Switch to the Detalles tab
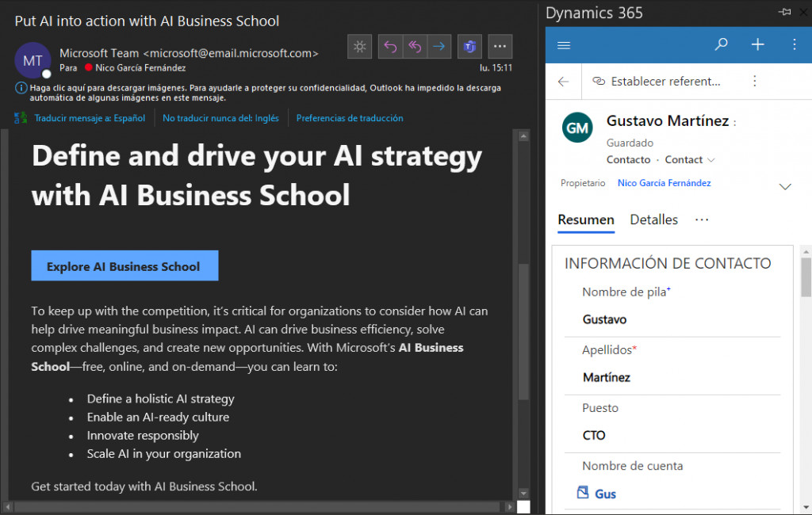The height and width of the screenshot is (515, 812). point(653,219)
